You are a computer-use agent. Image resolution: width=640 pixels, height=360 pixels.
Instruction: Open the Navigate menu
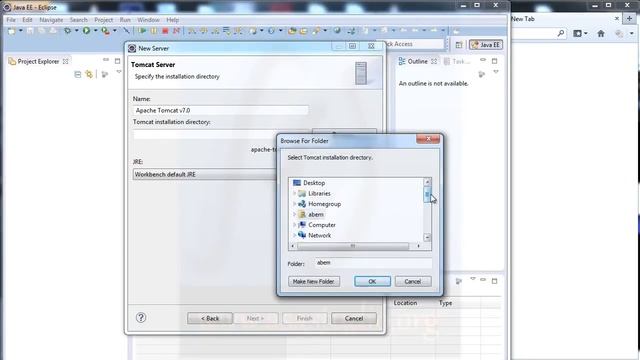(51, 20)
